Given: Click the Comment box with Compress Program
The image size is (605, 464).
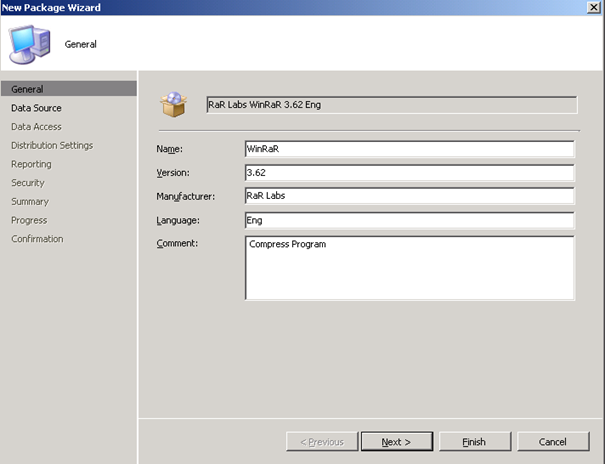Looking at the screenshot, I should 409,268.
